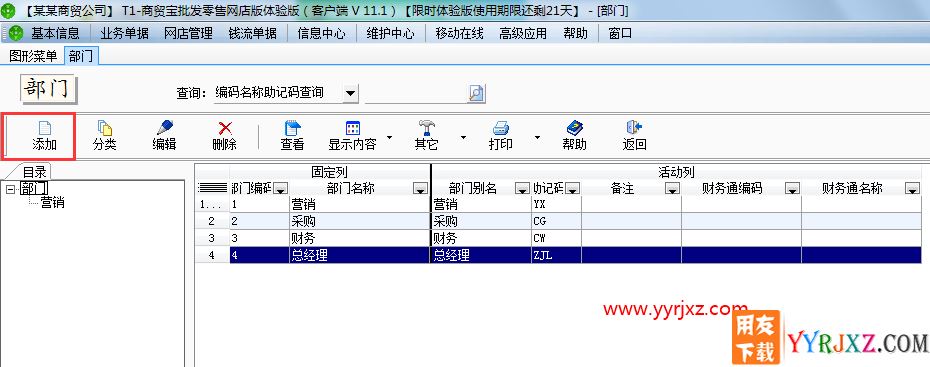Click the 查看 (View) toolbar icon
The width and height of the screenshot is (930, 367).
[292, 127]
